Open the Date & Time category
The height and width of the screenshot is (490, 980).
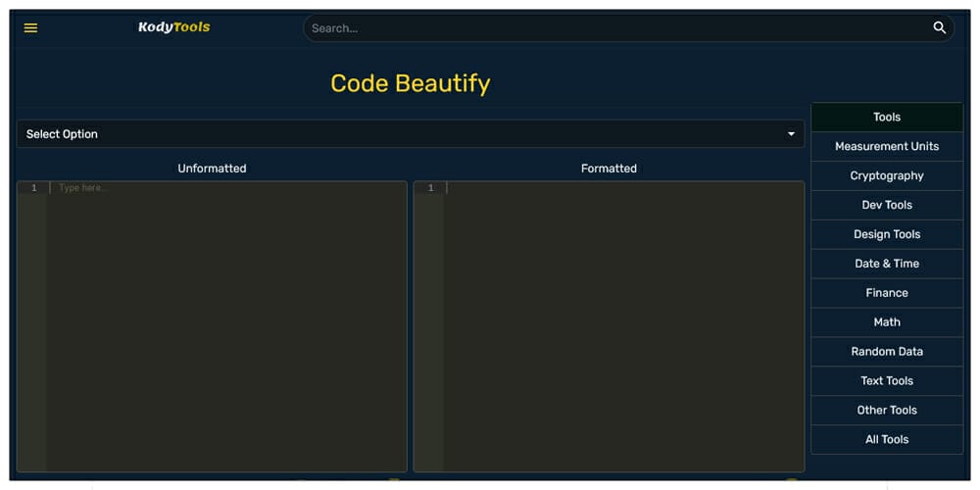point(887,264)
